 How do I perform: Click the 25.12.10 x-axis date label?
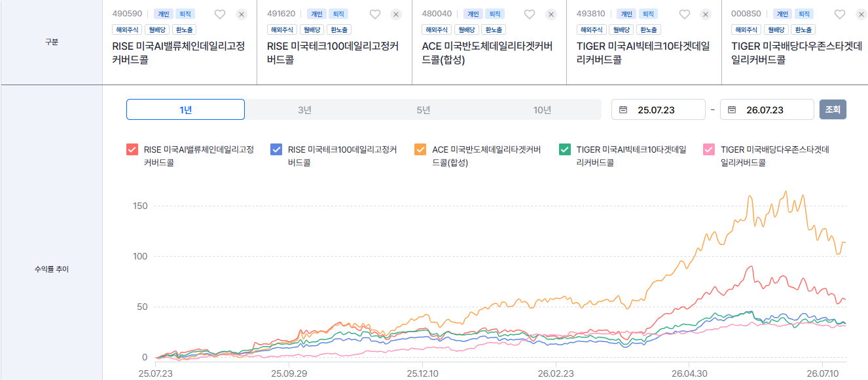[x=423, y=372]
